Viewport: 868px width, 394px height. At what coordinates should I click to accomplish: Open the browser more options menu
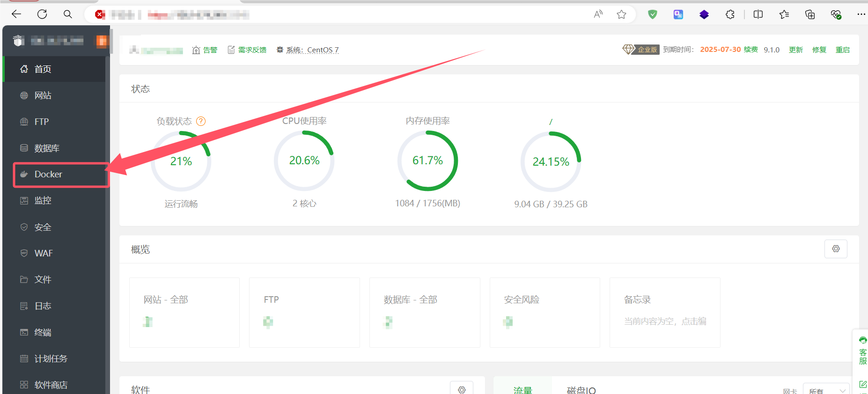[x=861, y=15]
